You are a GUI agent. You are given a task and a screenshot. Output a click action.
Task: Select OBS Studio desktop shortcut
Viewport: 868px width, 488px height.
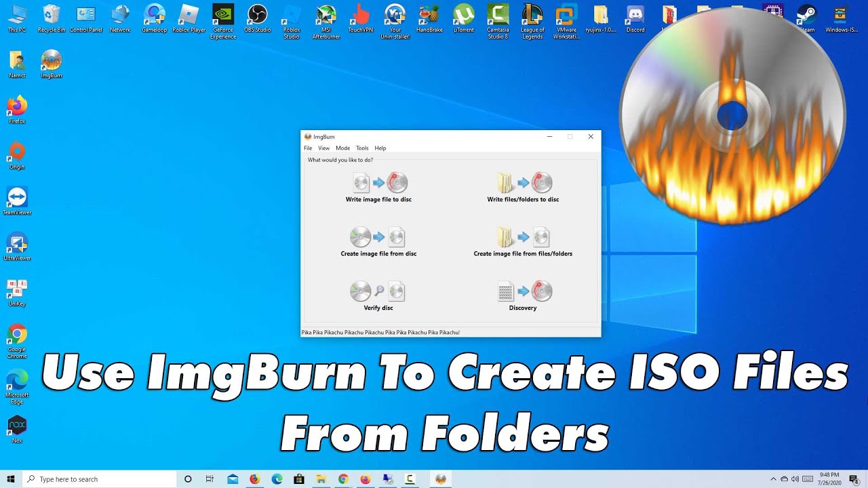[258, 18]
